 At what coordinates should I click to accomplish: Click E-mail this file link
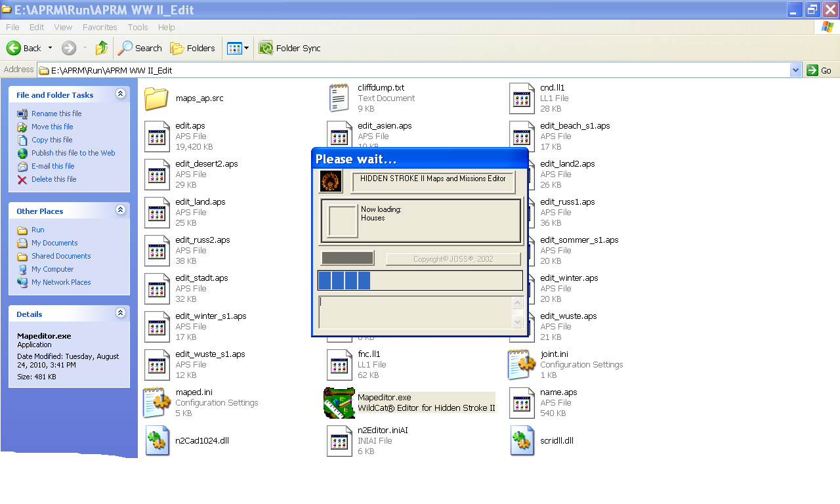pyautogui.click(x=53, y=166)
